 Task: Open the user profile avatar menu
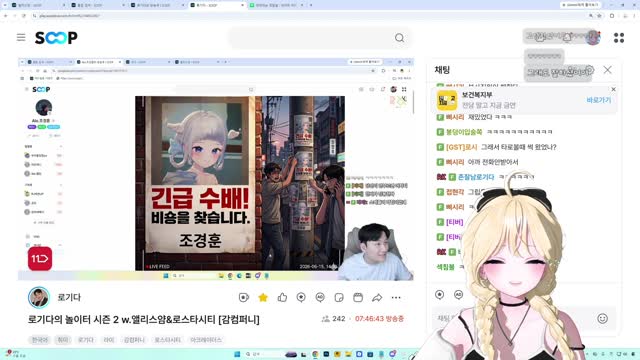[593, 38]
